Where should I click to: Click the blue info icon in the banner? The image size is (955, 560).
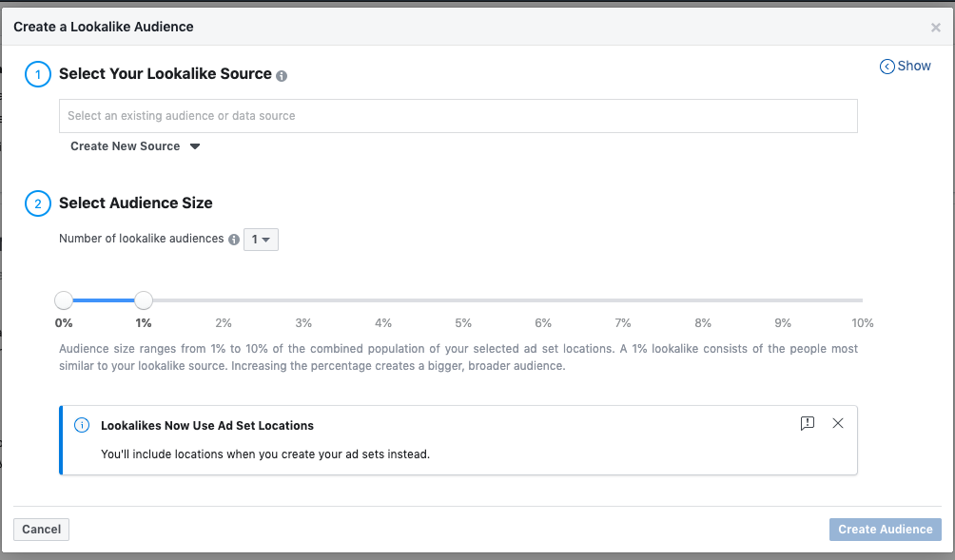(x=82, y=425)
